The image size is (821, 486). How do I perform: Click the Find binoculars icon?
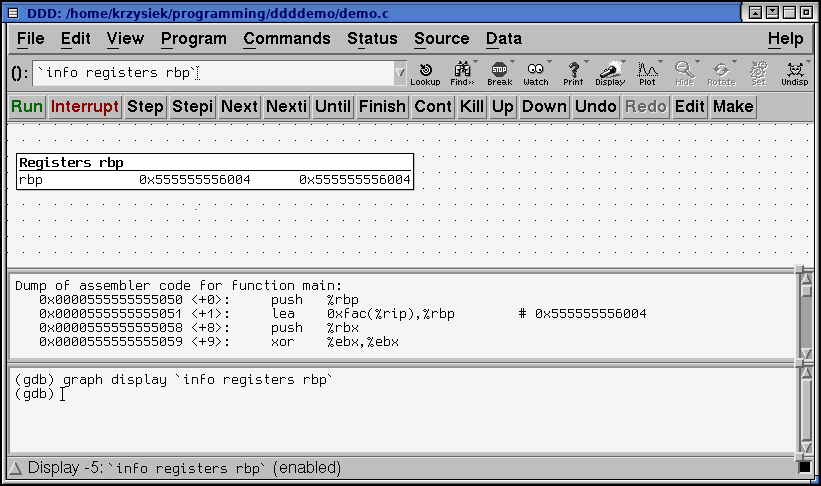462,74
